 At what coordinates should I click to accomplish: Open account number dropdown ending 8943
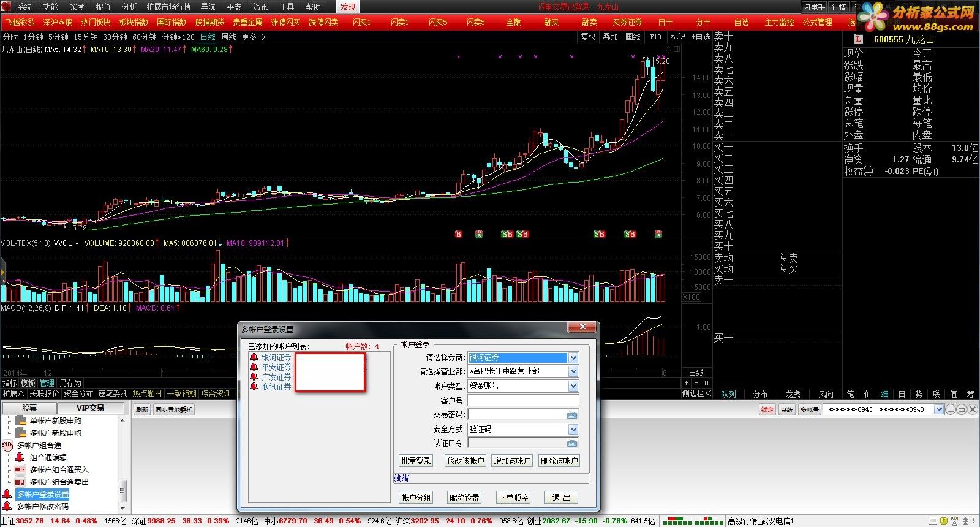pyautogui.click(x=938, y=409)
